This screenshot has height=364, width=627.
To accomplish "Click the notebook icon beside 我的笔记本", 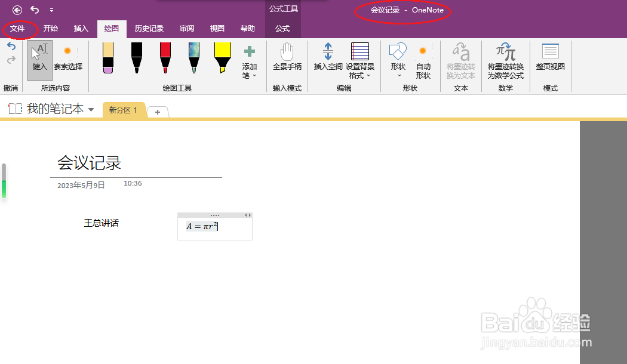I will click(15, 109).
